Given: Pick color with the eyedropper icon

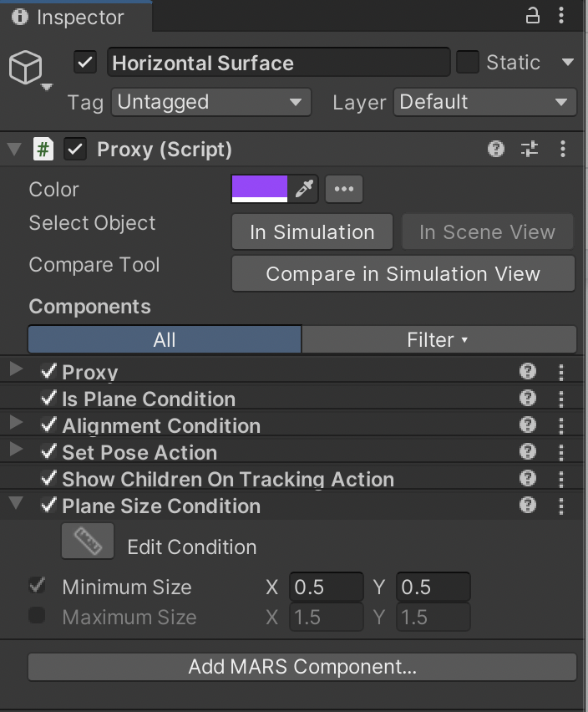Looking at the screenshot, I should point(304,189).
